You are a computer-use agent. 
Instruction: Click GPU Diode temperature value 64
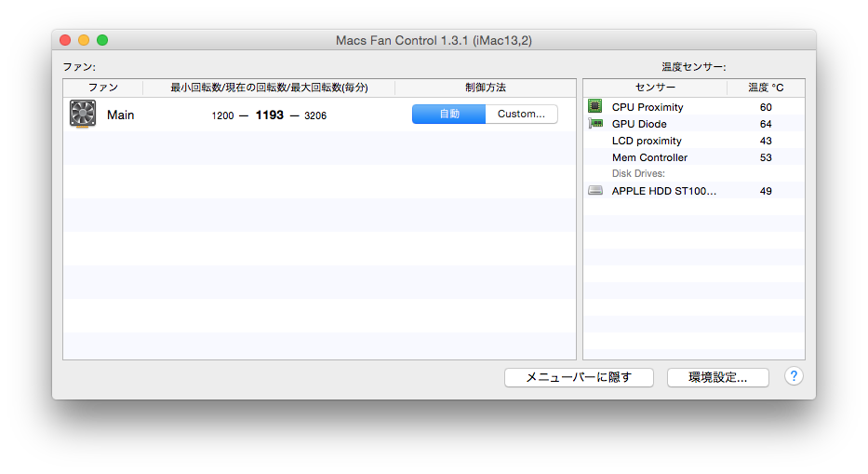(766, 124)
